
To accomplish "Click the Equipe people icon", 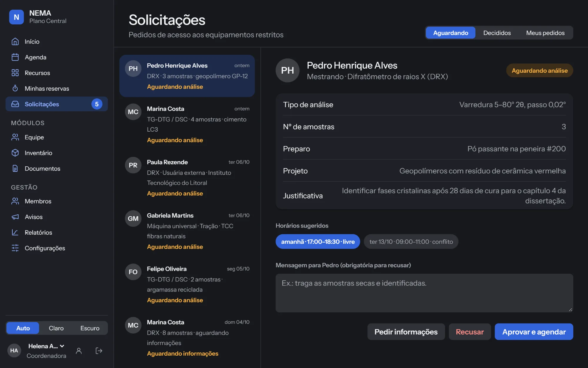I will [15, 137].
